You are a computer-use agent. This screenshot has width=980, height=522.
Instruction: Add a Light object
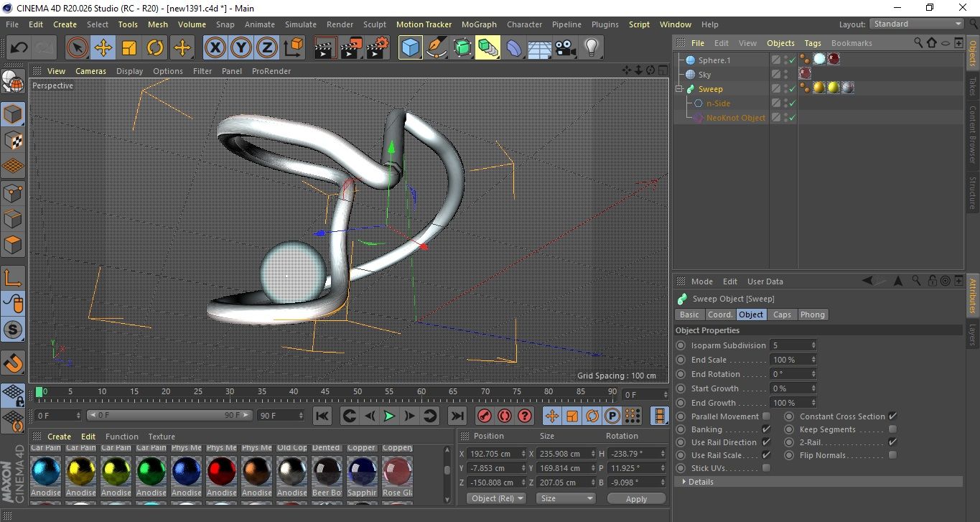pyautogui.click(x=591, y=48)
